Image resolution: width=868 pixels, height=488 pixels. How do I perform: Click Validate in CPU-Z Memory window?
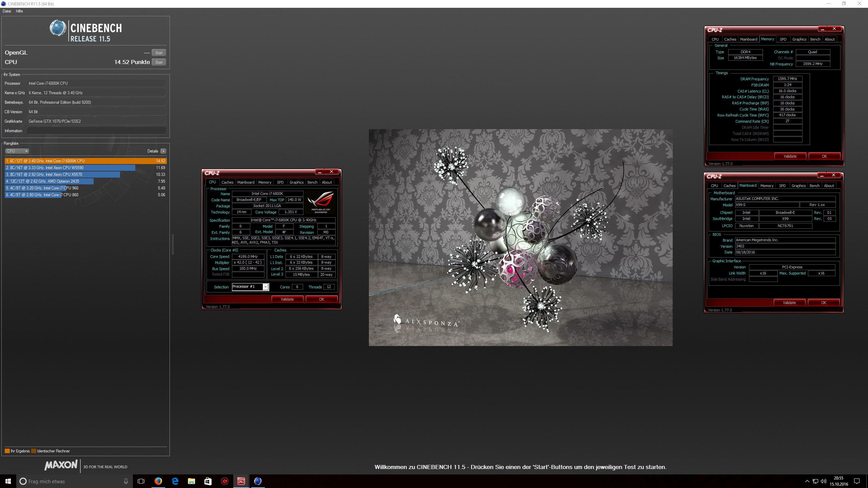(790, 156)
